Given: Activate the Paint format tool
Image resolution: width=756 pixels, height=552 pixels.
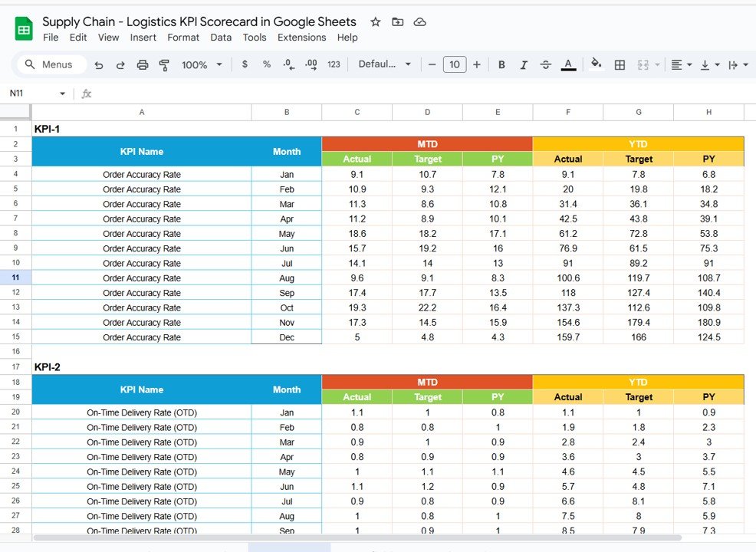Looking at the screenshot, I should pyautogui.click(x=164, y=64).
